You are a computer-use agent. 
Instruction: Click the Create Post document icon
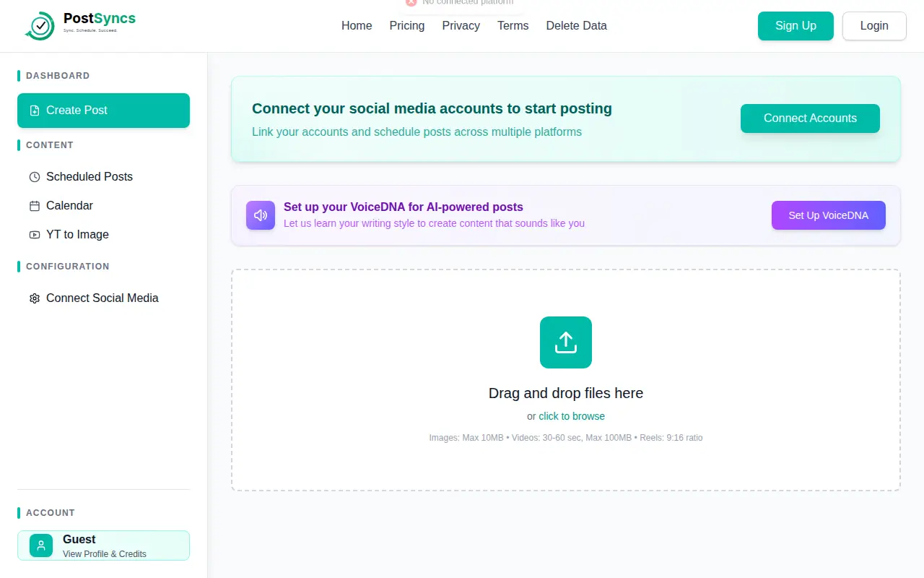(x=35, y=111)
